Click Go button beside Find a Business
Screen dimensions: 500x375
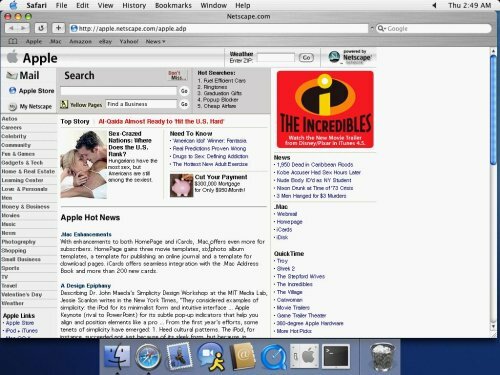coord(184,104)
